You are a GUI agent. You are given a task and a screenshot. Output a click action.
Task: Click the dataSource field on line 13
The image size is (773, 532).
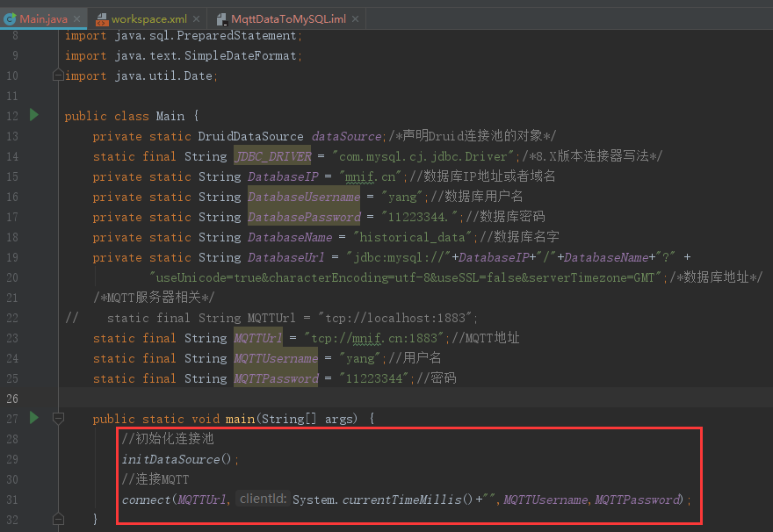(x=347, y=136)
